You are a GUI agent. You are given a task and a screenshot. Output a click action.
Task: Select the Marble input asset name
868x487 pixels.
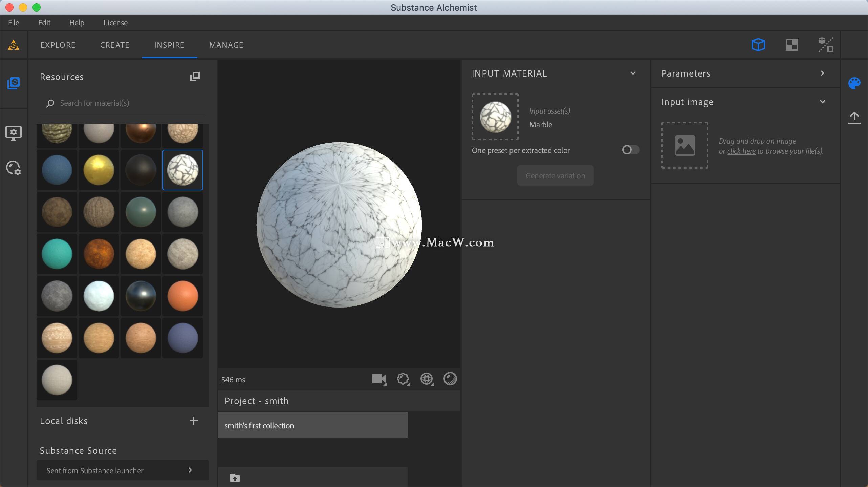(541, 125)
